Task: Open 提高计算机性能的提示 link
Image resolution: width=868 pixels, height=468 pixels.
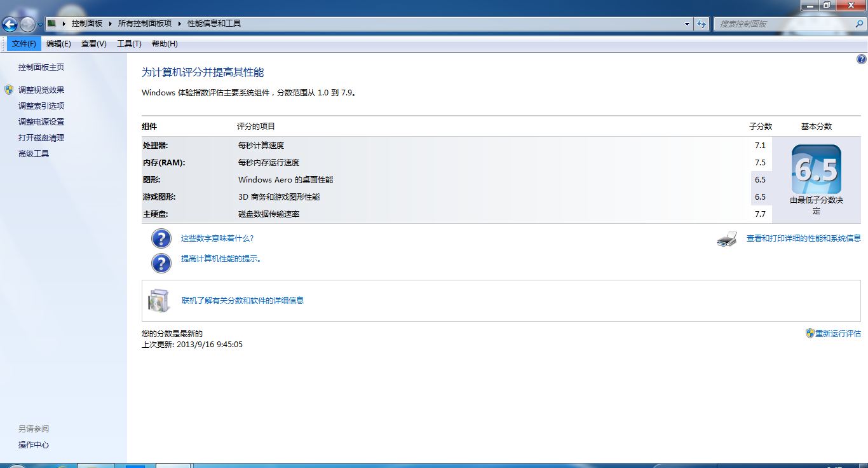Action: (221, 259)
